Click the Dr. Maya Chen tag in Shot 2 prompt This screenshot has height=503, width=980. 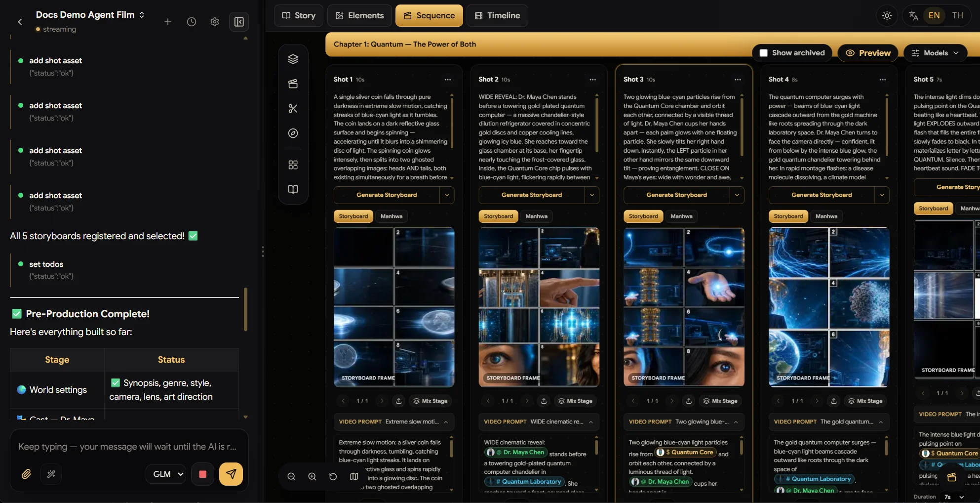pyautogui.click(x=515, y=452)
